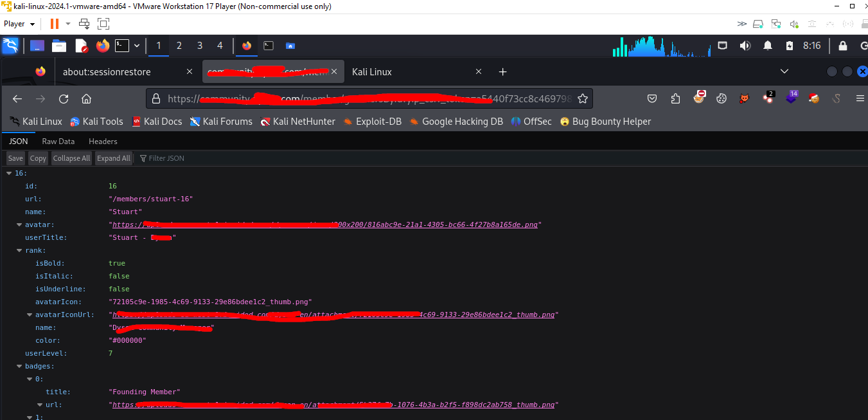Open the Exploit-DB bookmark
The width and height of the screenshot is (868, 420).
(x=373, y=121)
